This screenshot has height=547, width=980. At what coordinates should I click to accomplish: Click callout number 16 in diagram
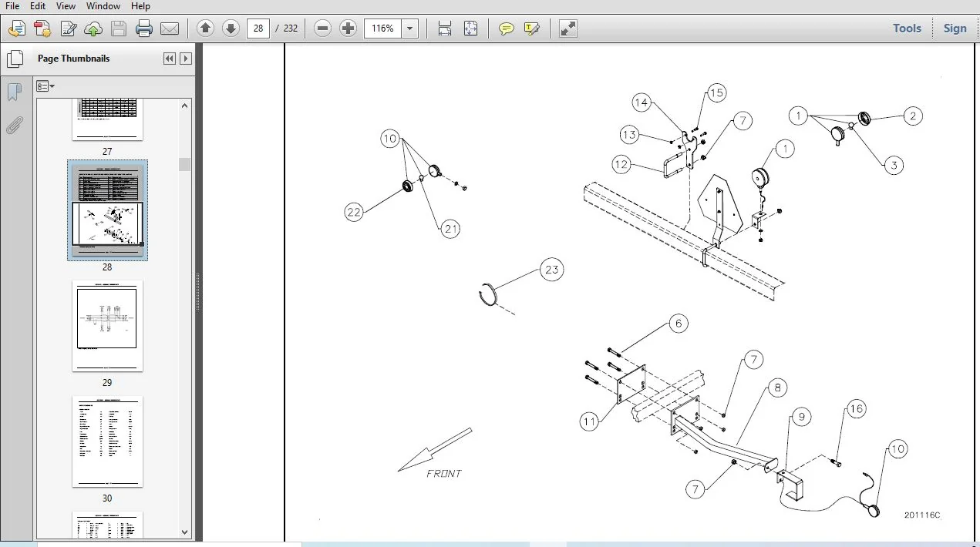(x=857, y=409)
